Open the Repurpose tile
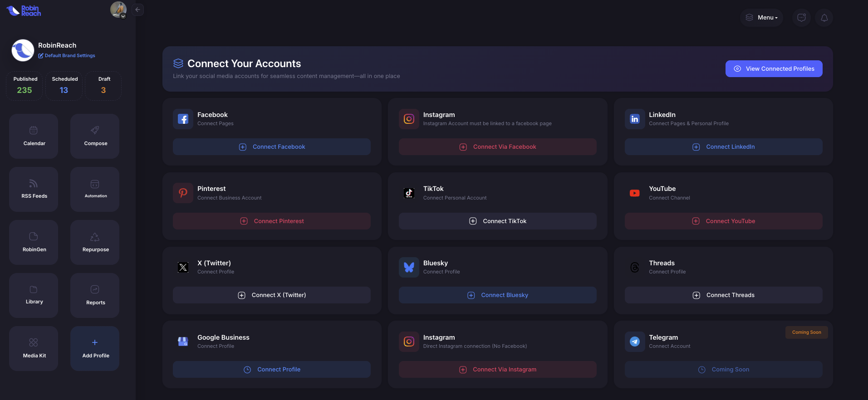This screenshot has height=400, width=868. tap(95, 242)
